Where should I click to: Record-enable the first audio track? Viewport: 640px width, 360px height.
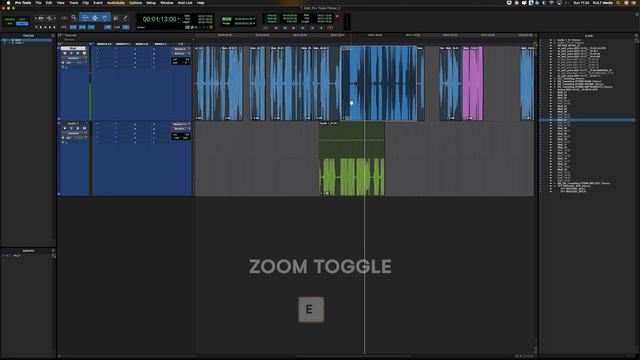pyautogui.click(x=65, y=53)
